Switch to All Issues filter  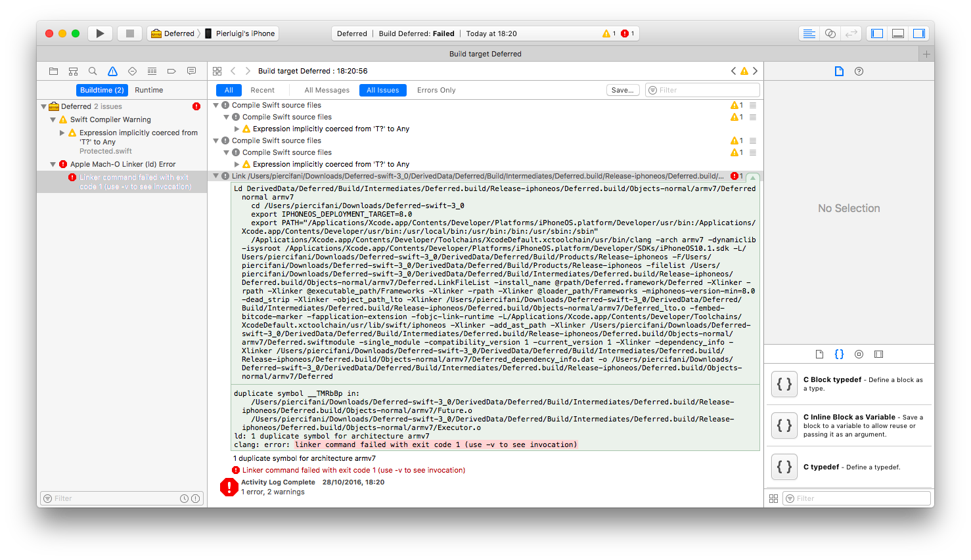coord(383,90)
